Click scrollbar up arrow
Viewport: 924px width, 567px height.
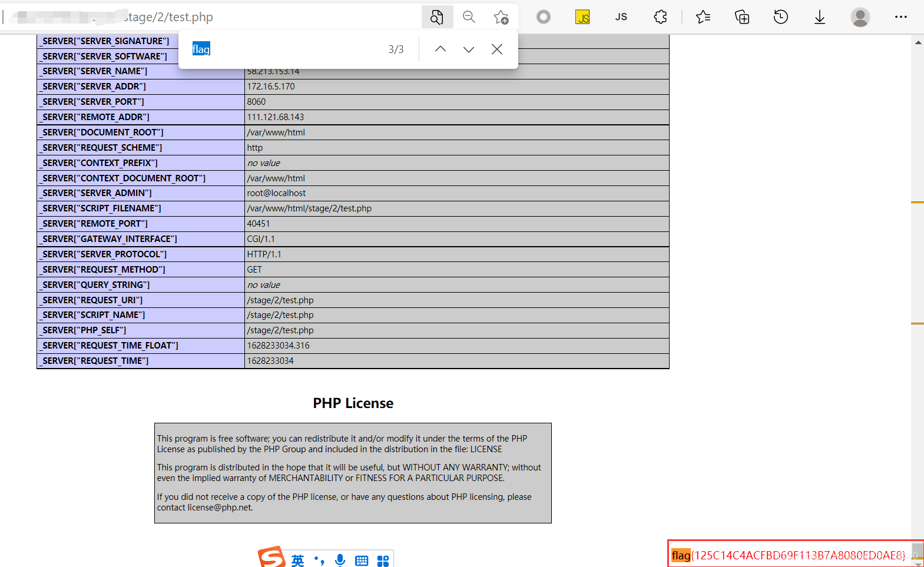[918, 42]
